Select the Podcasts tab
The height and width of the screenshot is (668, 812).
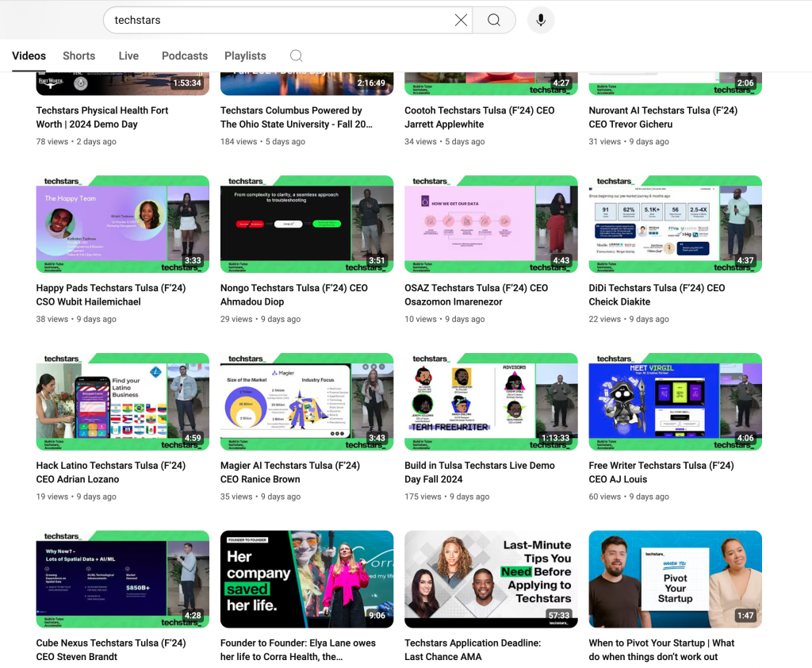[x=184, y=56]
